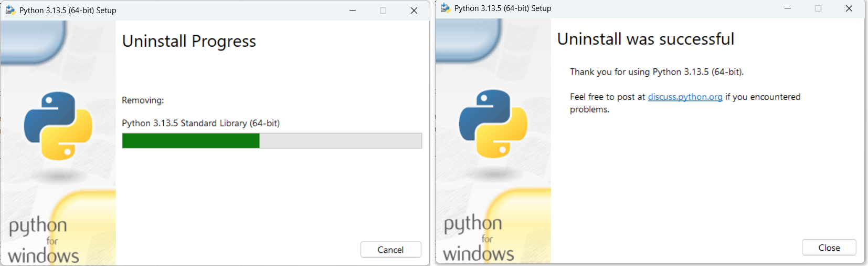Click Close on the successful uninstall dialog
868x266 pixels.
pos(829,248)
